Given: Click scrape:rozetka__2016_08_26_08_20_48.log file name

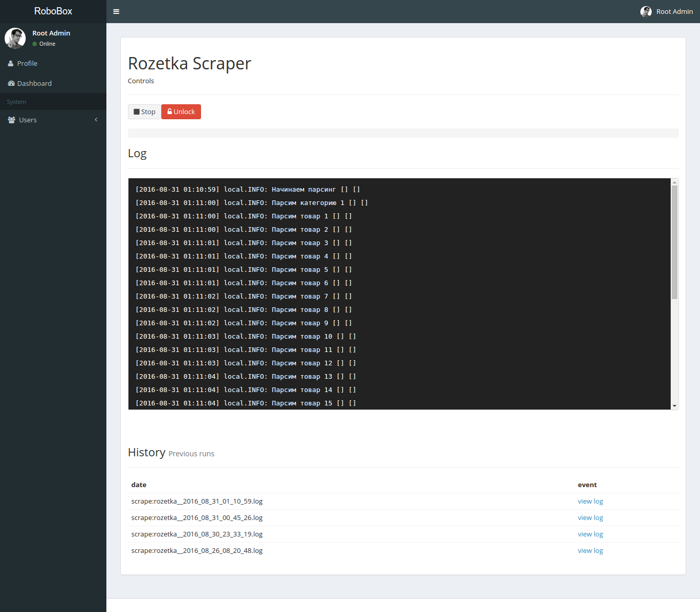Looking at the screenshot, I should (x=197, y=550).
